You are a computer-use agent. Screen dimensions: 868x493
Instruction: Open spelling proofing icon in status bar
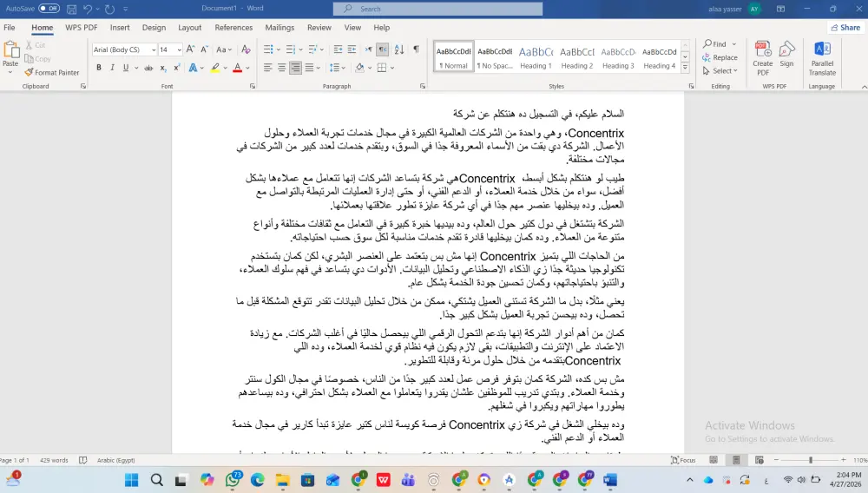(x=83, y=460)
